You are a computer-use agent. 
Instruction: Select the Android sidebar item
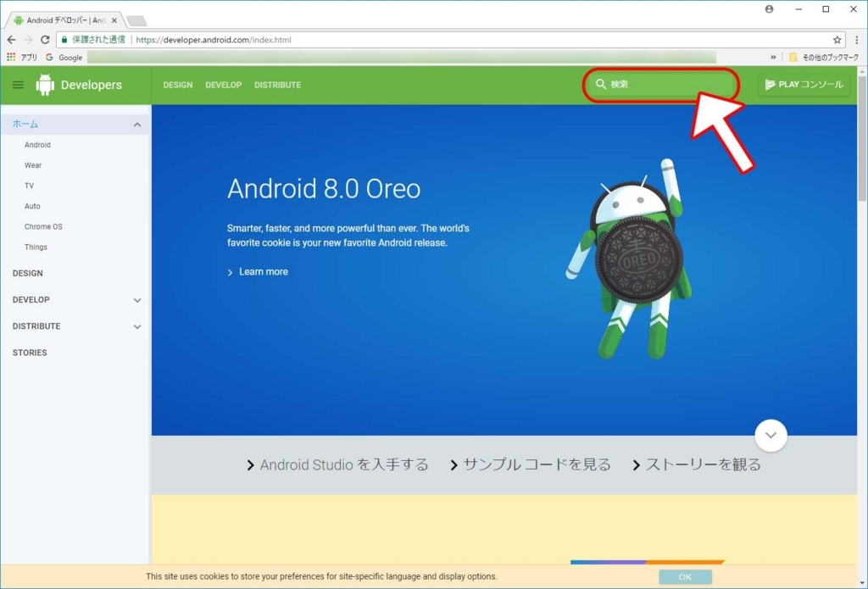(x=37, y=145)
